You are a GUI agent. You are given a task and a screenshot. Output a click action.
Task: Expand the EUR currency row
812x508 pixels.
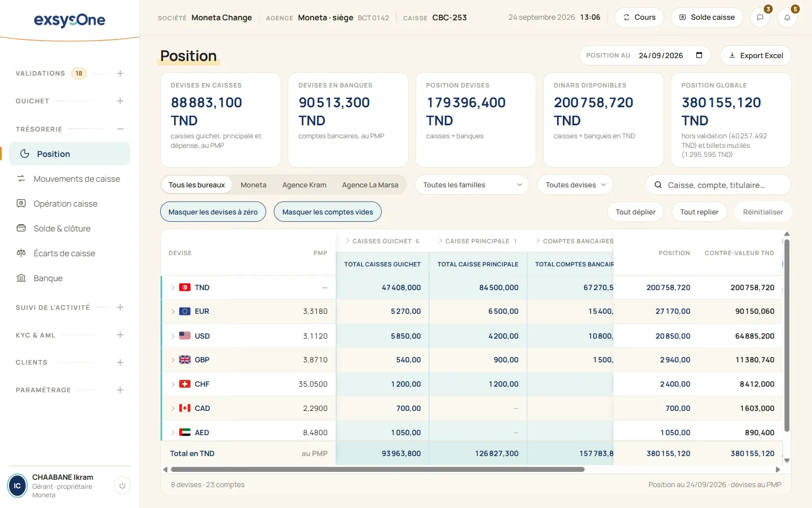tap(173, 311)
